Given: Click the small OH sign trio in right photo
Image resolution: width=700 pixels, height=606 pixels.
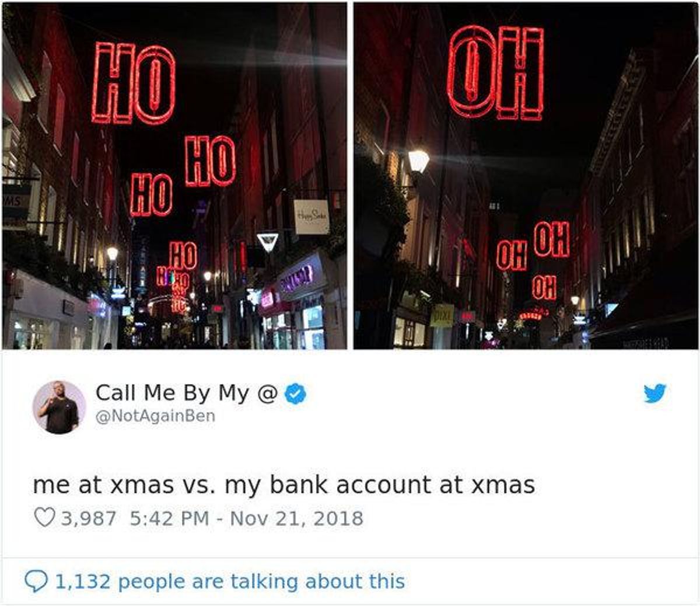Looking at the screenshot, I should tap(533, 260).
